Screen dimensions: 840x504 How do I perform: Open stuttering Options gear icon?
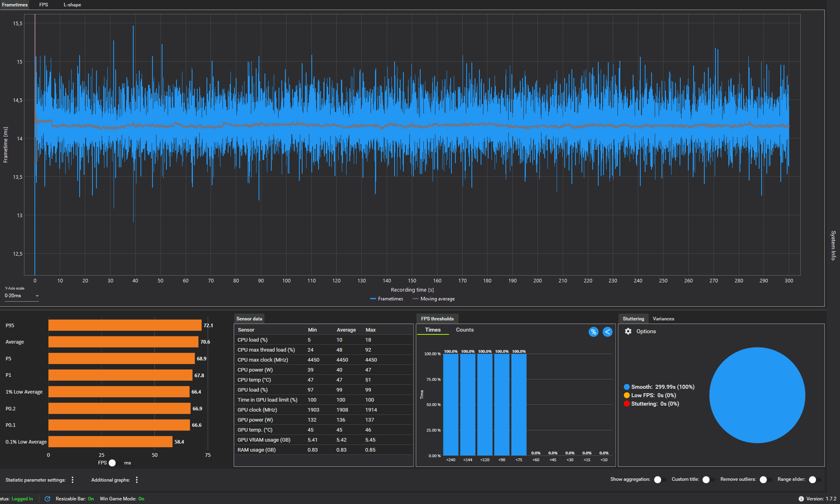pyautogui.click(x=628, y=331)
